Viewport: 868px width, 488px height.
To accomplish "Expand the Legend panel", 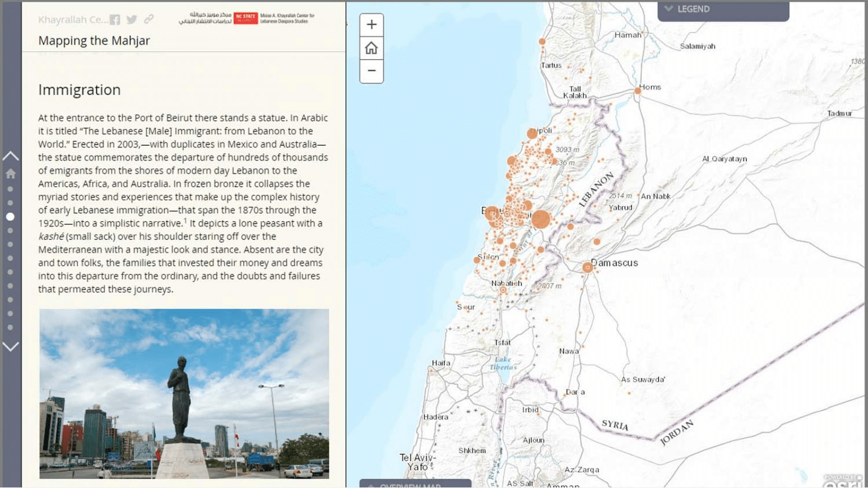I will (723, 10).
